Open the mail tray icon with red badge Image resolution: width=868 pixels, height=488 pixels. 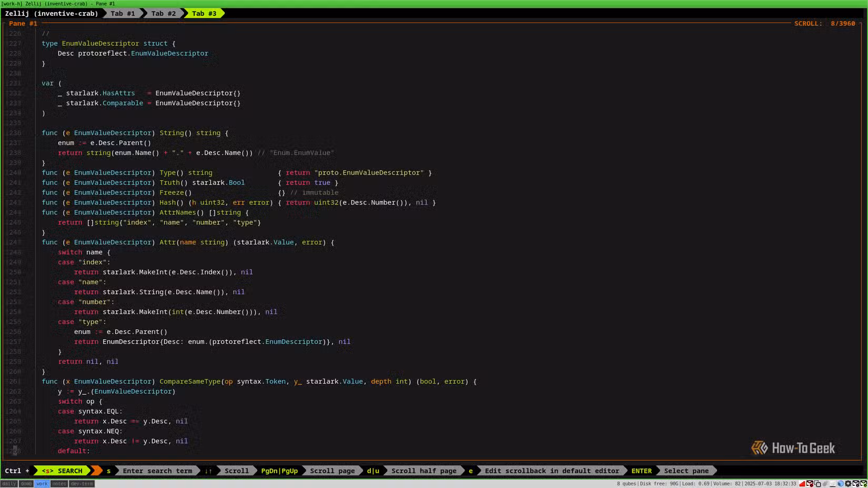(810, 484)
